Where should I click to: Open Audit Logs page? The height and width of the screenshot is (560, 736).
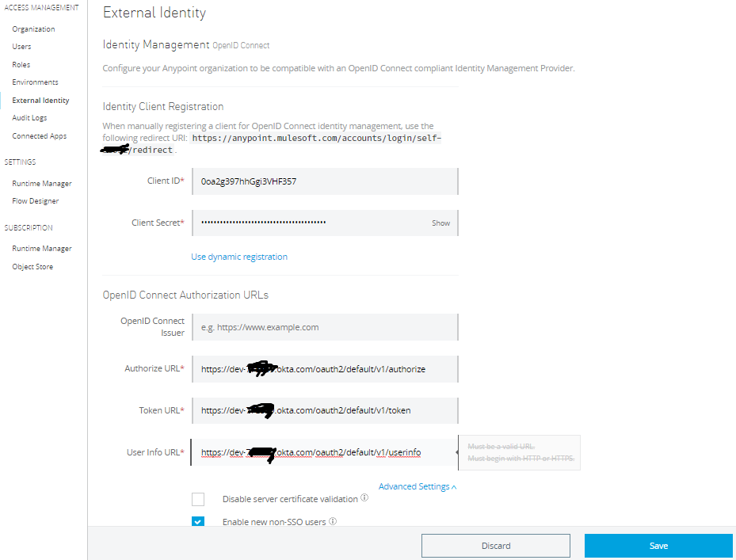(29, 118)
